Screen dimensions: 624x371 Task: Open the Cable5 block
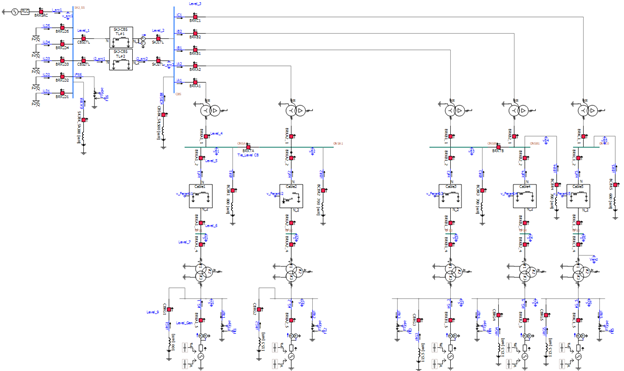click(578, 196)
